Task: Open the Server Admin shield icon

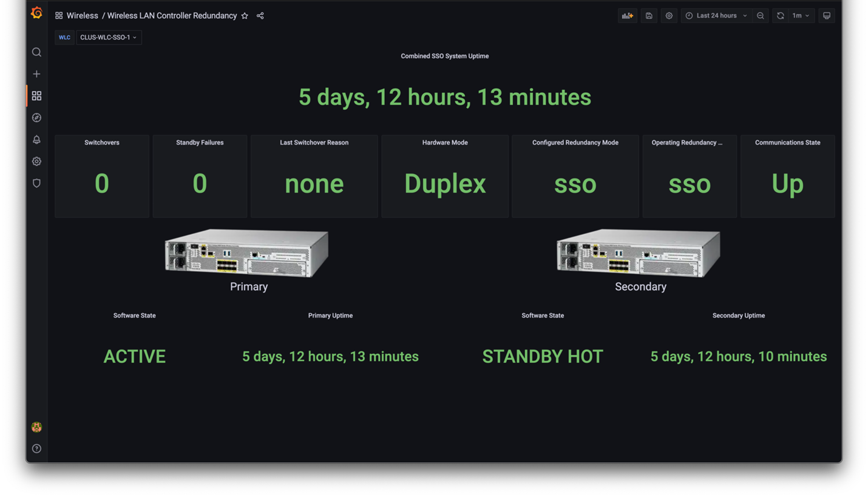Action: [x=36, y=183]
